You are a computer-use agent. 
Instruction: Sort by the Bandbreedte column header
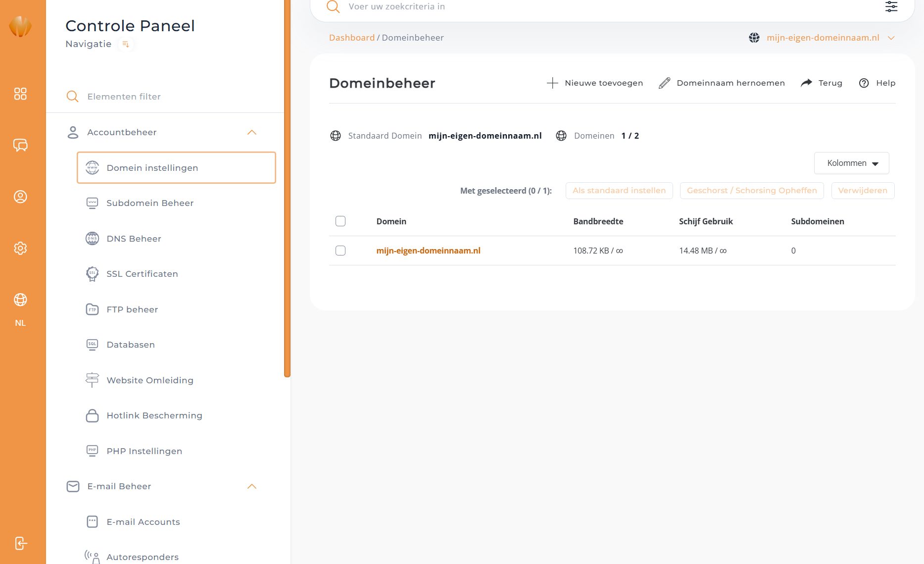pos(598,221)
